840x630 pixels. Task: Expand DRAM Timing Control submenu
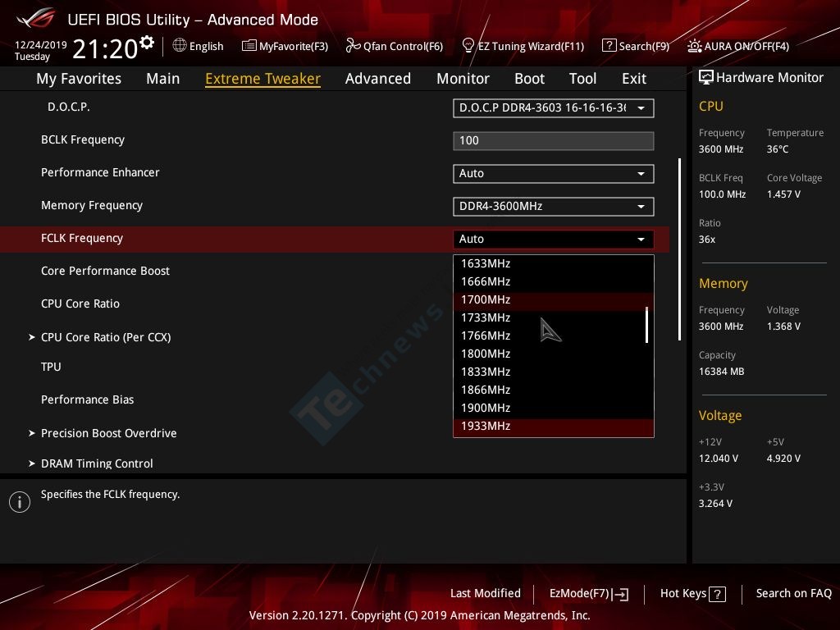pyautogui.click(x=97, y=463)
